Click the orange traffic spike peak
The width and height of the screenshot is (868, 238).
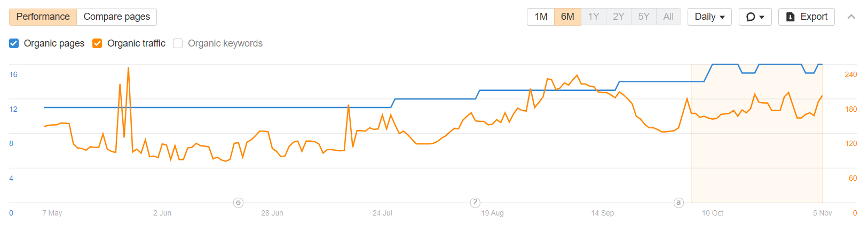coord(128,68)
